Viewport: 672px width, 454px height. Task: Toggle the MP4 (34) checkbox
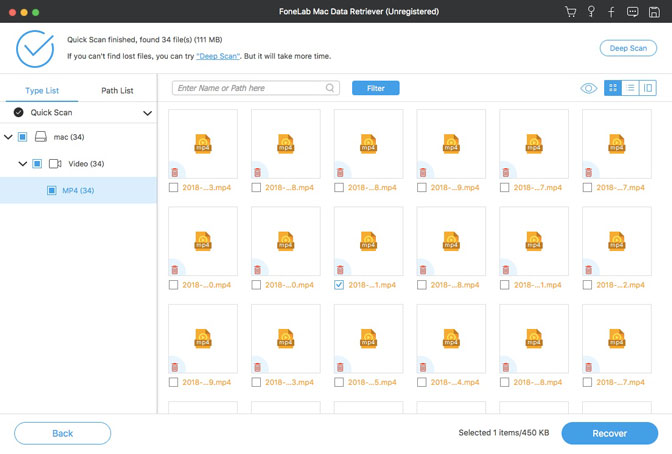click(x=52, y=190)
